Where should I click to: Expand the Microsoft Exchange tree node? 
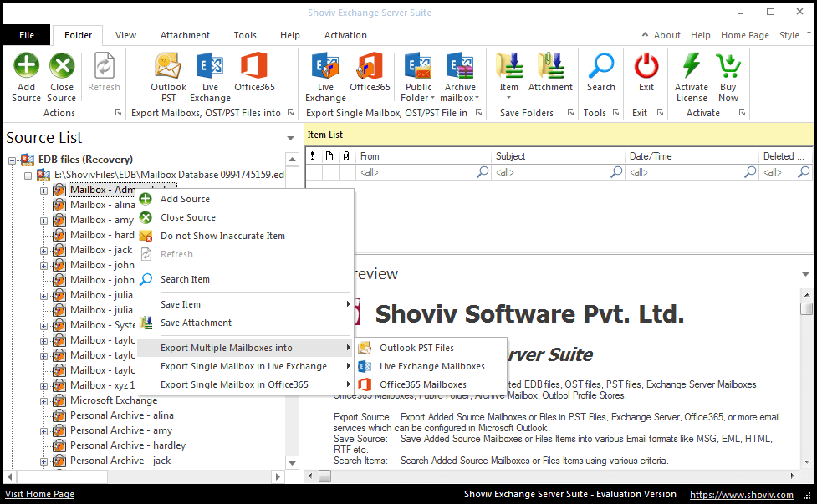click(x=43, y=401)
